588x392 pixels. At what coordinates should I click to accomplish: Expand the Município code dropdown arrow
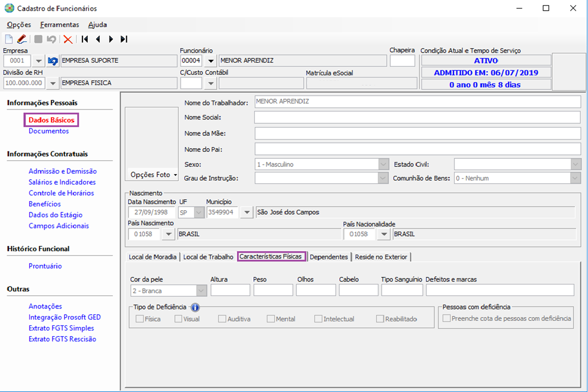pos(247,212)
